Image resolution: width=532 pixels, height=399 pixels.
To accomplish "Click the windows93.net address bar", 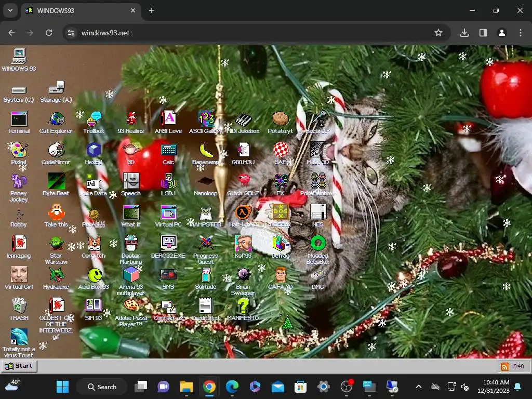I will coord(257,33).
